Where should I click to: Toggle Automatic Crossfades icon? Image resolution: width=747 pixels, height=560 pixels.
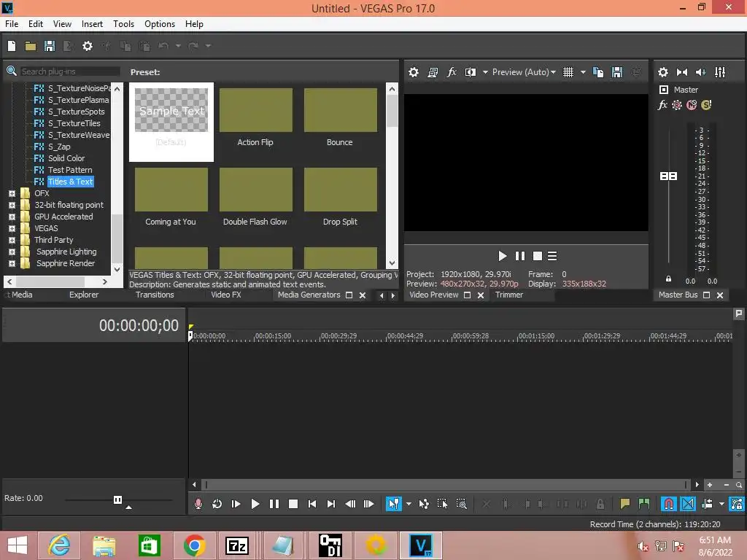click(x=688, y=504)
